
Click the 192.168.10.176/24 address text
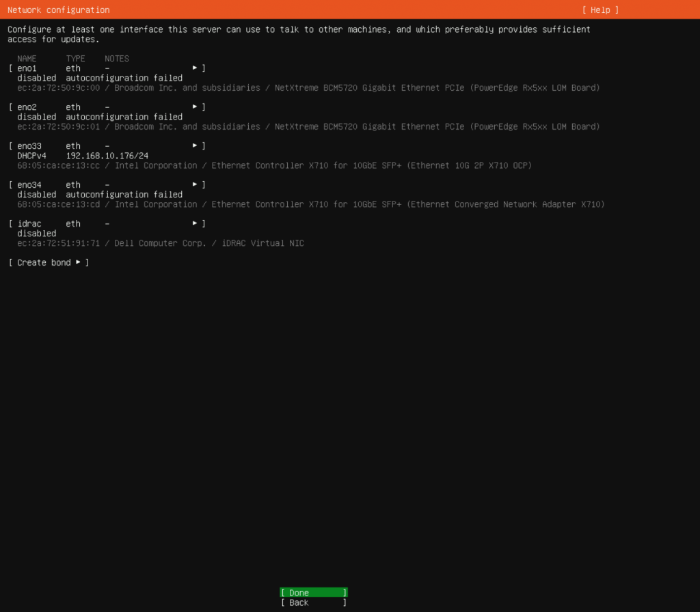click(107, 156)
